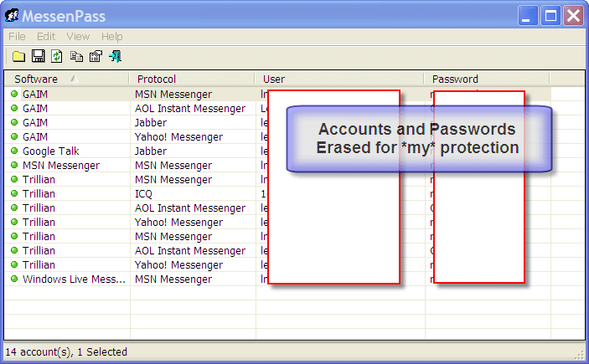This screenshot has width=589, height=364.
Task: Open the Edit menu
Action: point(46,37)
